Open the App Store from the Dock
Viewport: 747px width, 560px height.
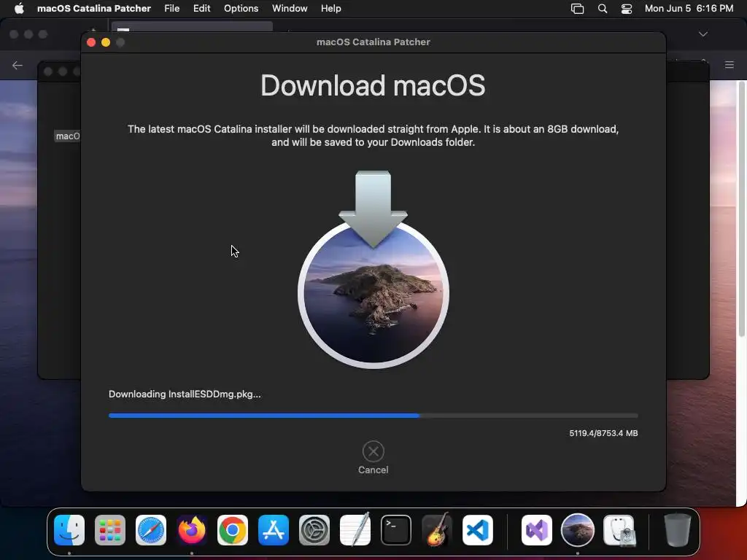pyautogui.click(x=274, y=530)
